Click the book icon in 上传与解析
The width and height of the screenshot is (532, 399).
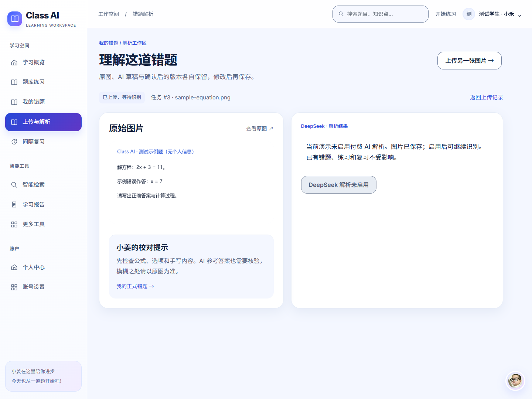pos(14,122)
